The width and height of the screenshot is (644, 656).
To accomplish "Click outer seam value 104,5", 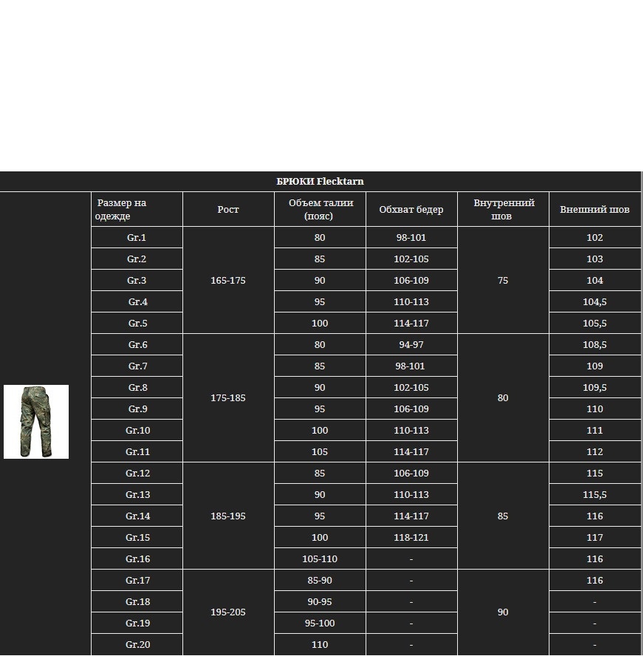I will point(595,301).
